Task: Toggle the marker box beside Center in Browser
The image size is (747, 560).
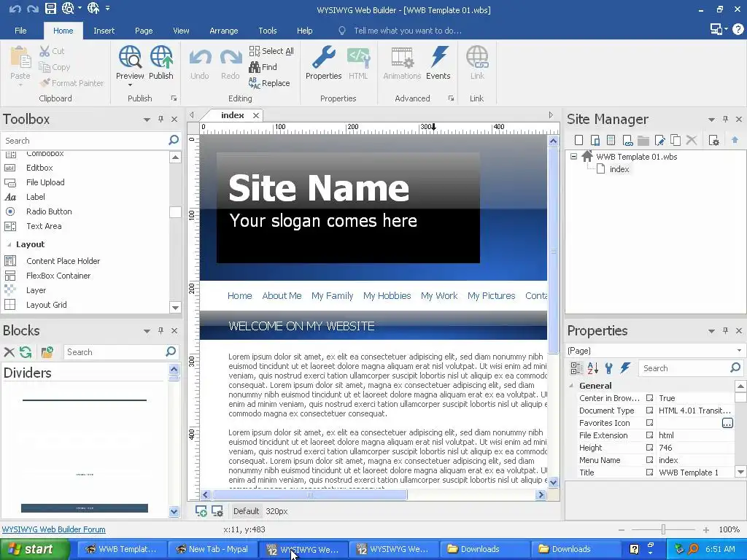Action: pos(649,398)
